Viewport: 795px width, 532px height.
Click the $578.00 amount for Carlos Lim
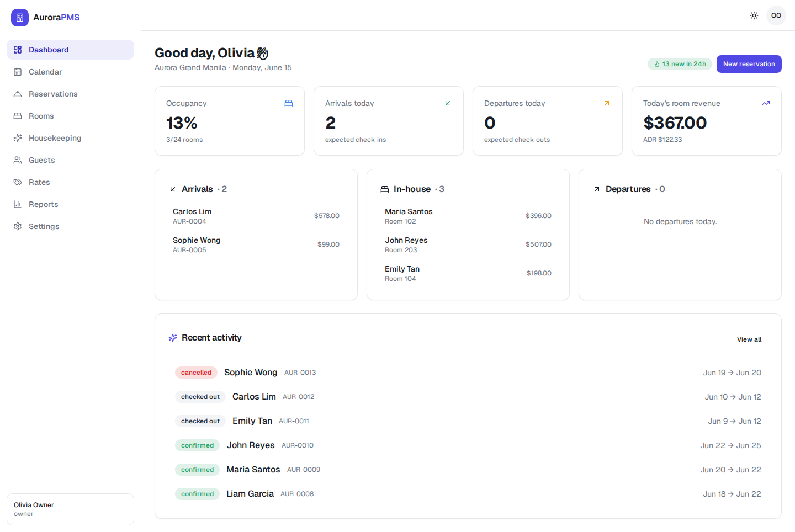tap(327, 216)
